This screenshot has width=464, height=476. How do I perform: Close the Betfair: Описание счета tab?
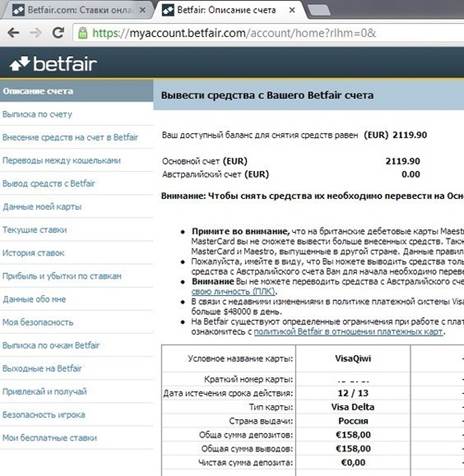pyautogui.click(x=292, y=10)
